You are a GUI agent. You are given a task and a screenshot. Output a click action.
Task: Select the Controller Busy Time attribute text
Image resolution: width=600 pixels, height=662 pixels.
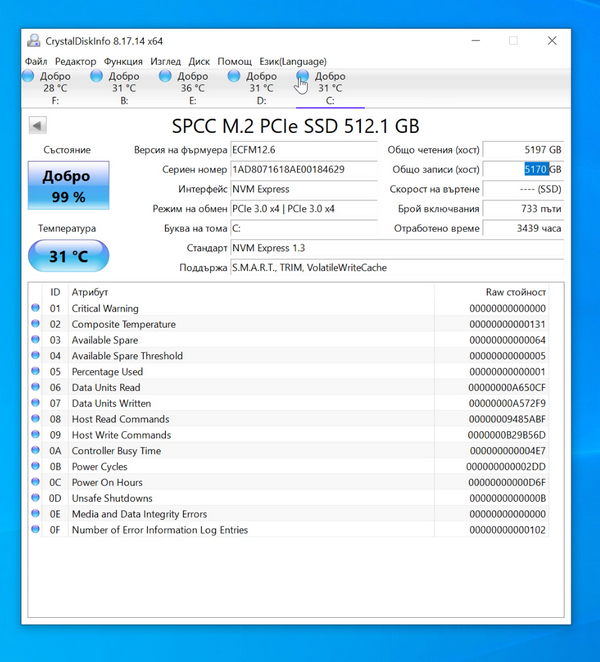coord(116,451)
